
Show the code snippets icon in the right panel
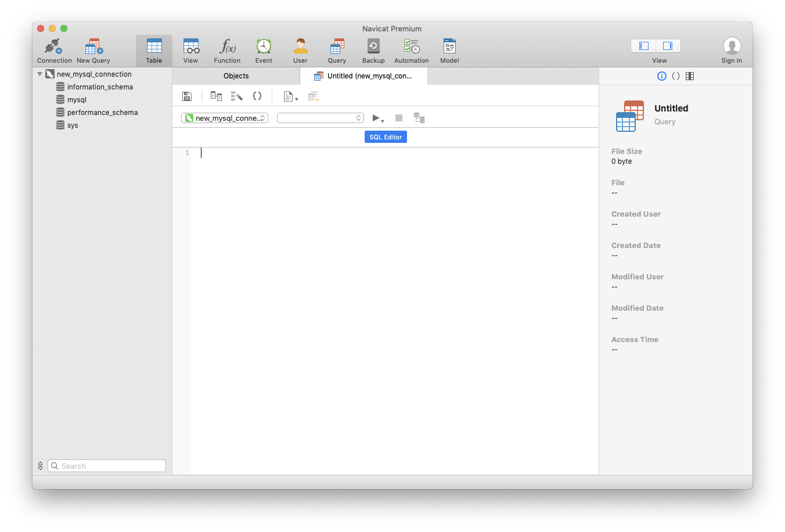click(676, 76)
